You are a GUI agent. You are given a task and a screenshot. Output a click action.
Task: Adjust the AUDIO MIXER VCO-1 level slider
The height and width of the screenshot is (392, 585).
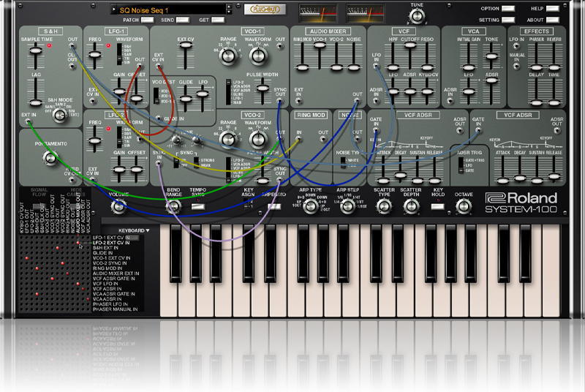320,45
